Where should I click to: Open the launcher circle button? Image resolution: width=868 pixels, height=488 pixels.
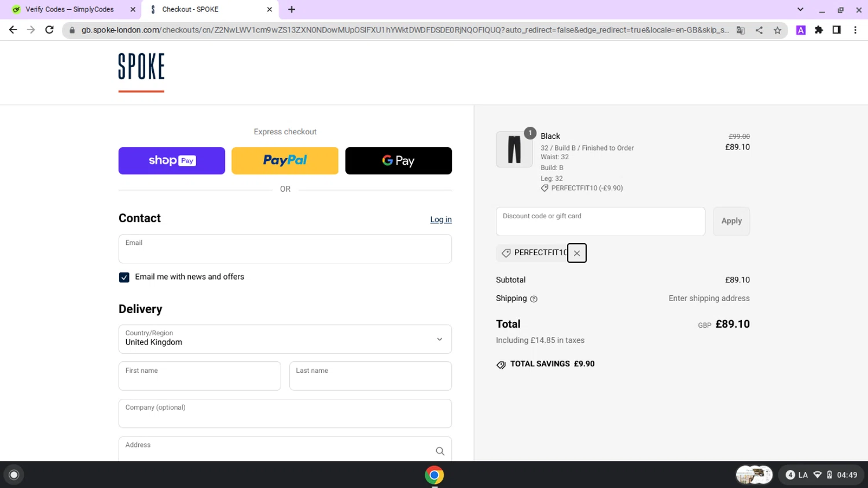tap(14, 475)
